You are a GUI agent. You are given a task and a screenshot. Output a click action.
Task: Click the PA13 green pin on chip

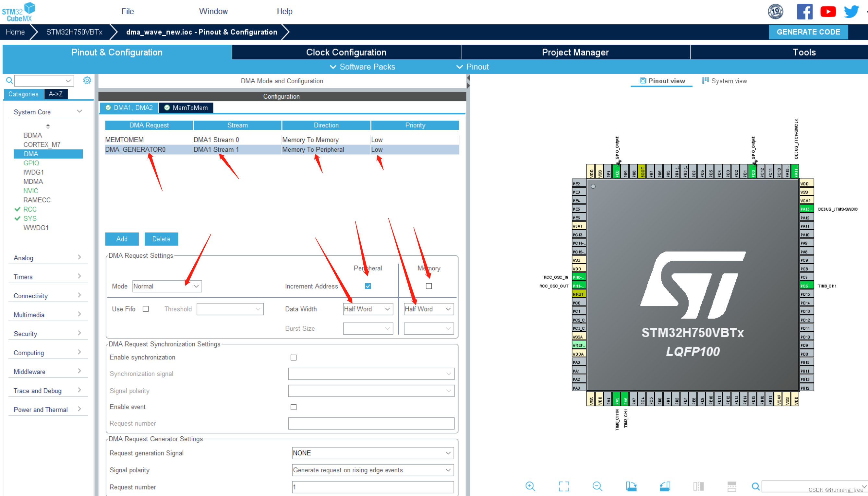coord(806,209)
